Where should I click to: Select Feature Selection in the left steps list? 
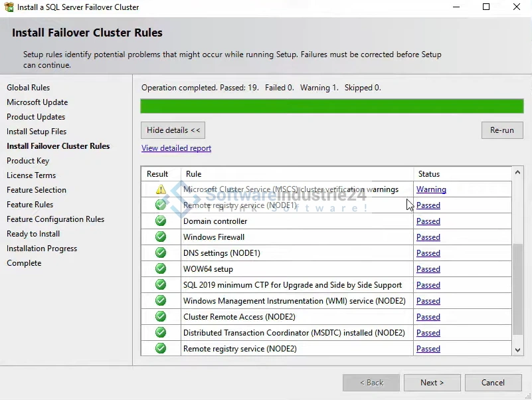(x=37, y=190)
